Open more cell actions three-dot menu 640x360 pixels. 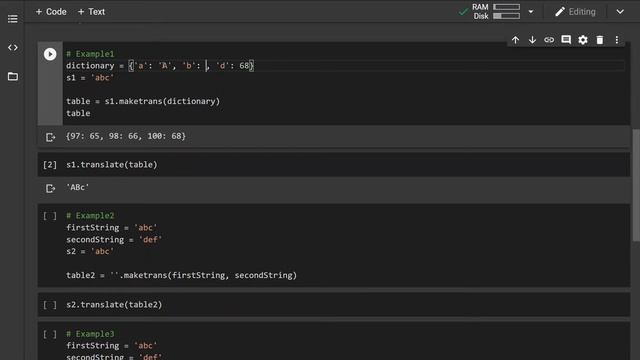(x=617, y=40)
